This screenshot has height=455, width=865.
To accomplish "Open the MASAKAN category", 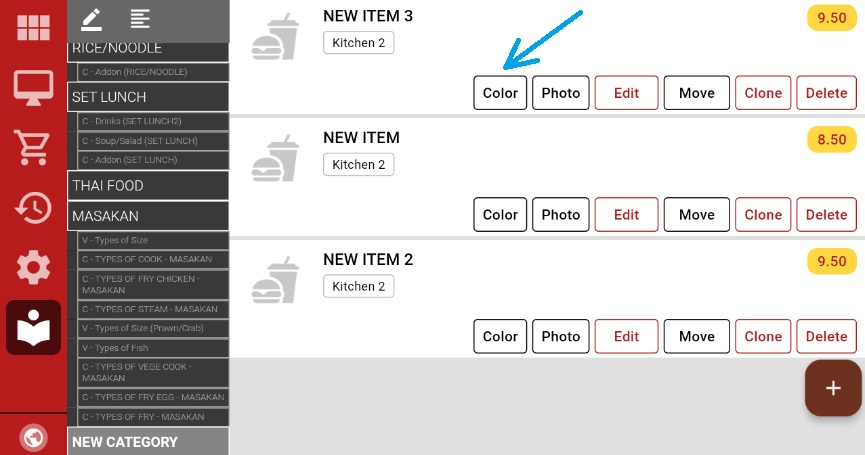I will (148, 215).
